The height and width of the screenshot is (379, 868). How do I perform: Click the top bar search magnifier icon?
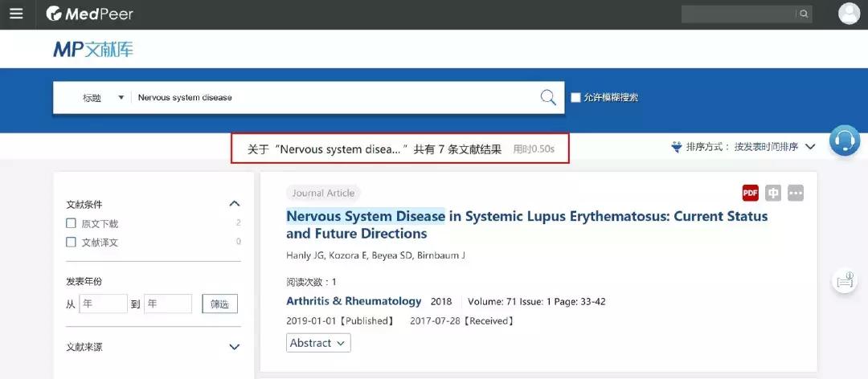click(x=804, y=14)
